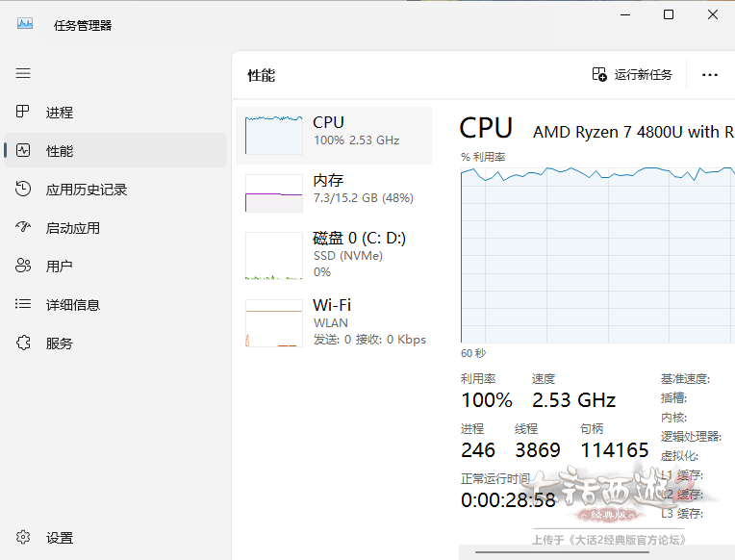Open the Services (服务) puzzle icon
The height and width of the screenshot is (560, 735).
pyautogui.click(x=23, y=344)
